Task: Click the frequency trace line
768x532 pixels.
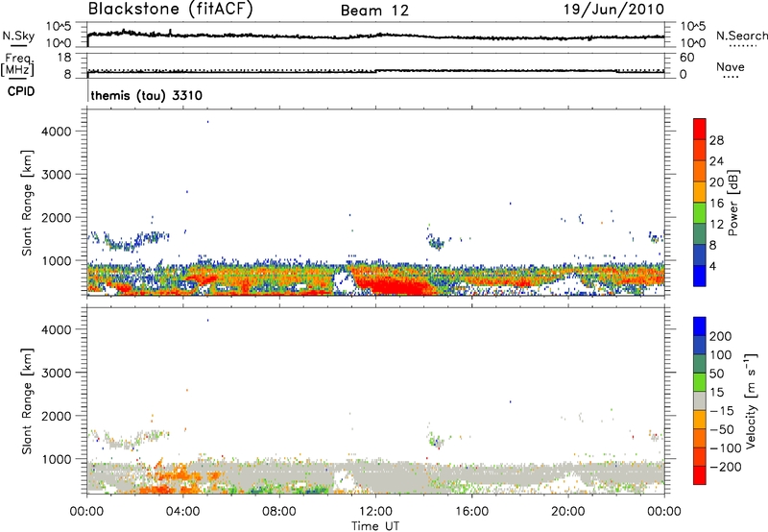Action: (x=375, y=71)
